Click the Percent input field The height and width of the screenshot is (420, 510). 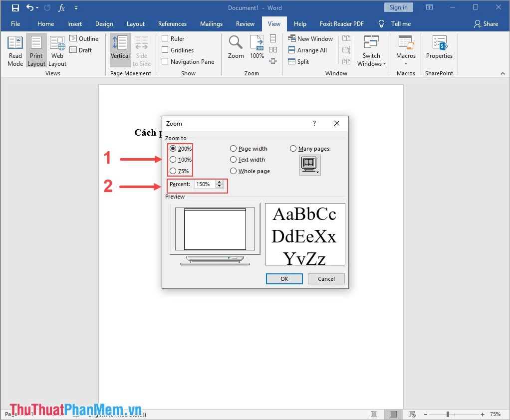pyautogui.click(x=205, y=184)
